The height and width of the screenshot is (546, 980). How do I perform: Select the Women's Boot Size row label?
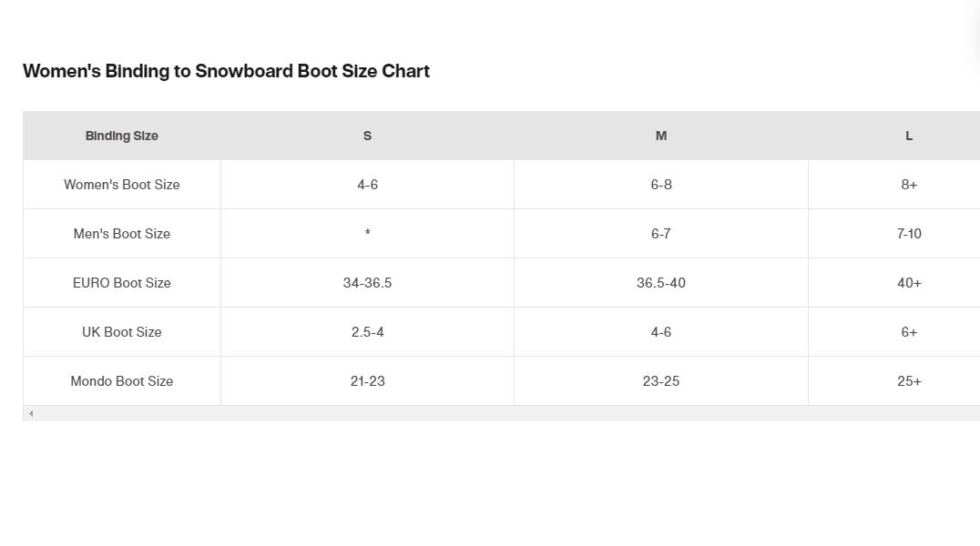pos(122,185)
